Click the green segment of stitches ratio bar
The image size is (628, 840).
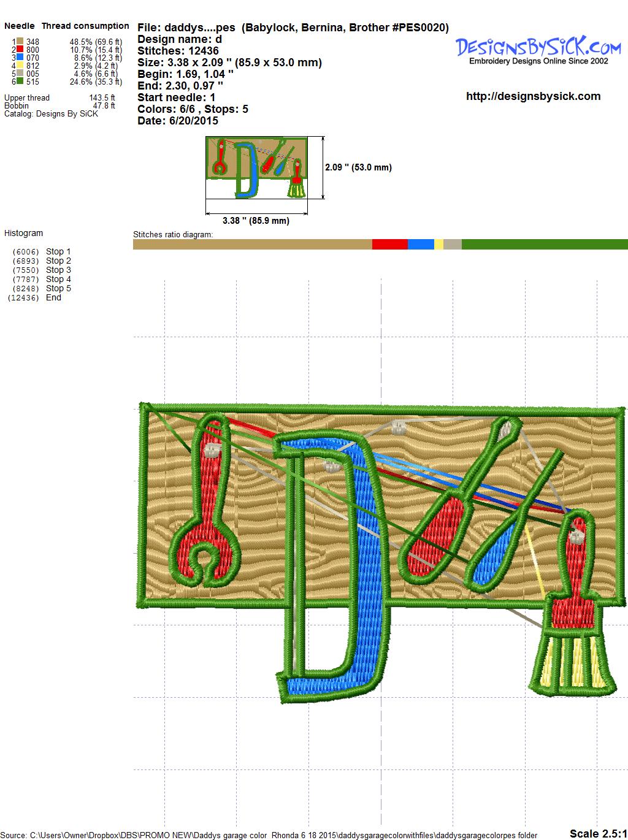click(544, 244)
